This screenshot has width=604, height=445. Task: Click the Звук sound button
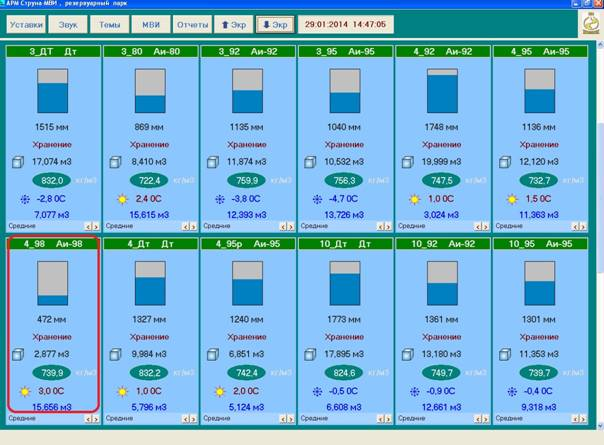(x=68, y=25)
